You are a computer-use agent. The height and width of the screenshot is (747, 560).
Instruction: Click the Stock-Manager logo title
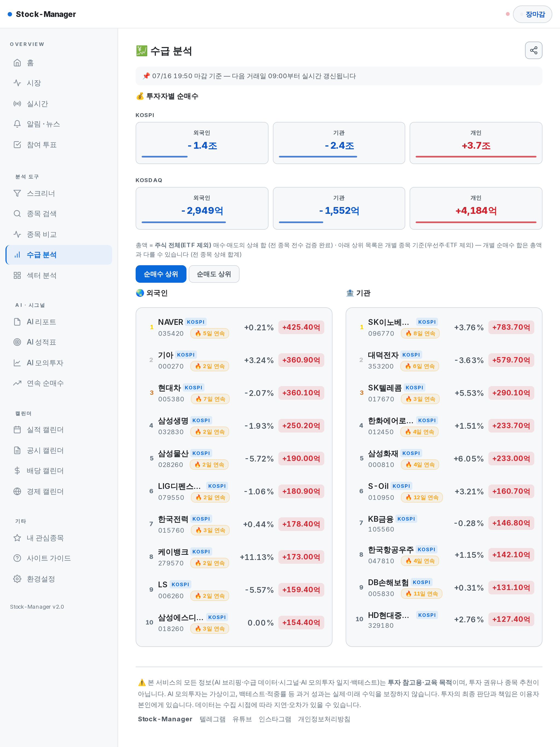tap(46, 14)
